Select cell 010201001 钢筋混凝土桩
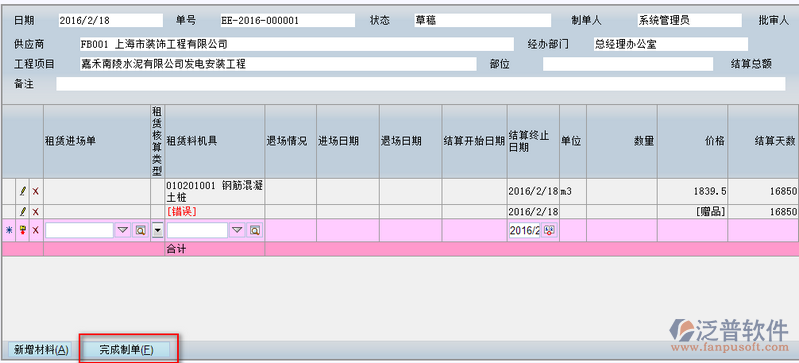The image size is (799, 363). (x=215, y=191)
